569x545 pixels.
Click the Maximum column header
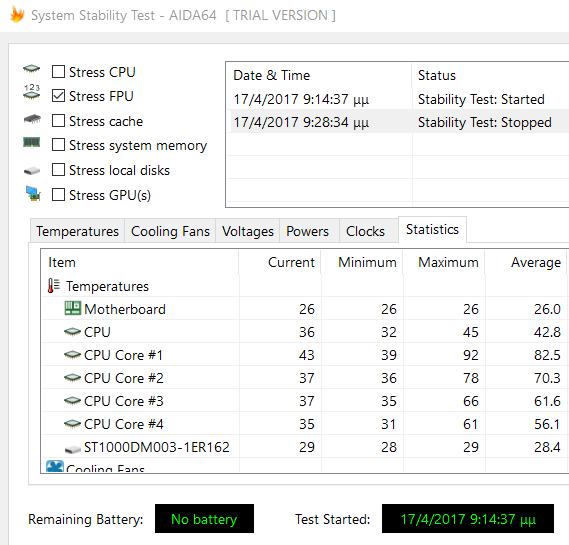point(444,262)
